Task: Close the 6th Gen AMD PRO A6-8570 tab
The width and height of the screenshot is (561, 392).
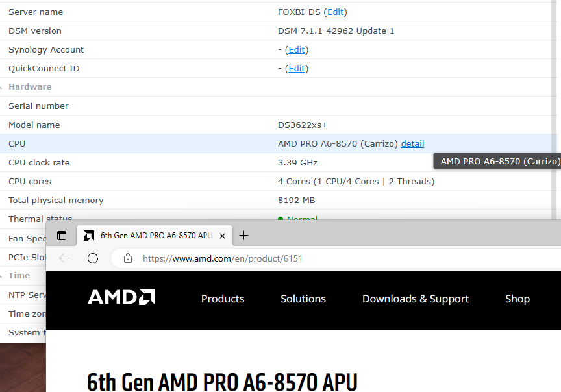Action: 222,236
